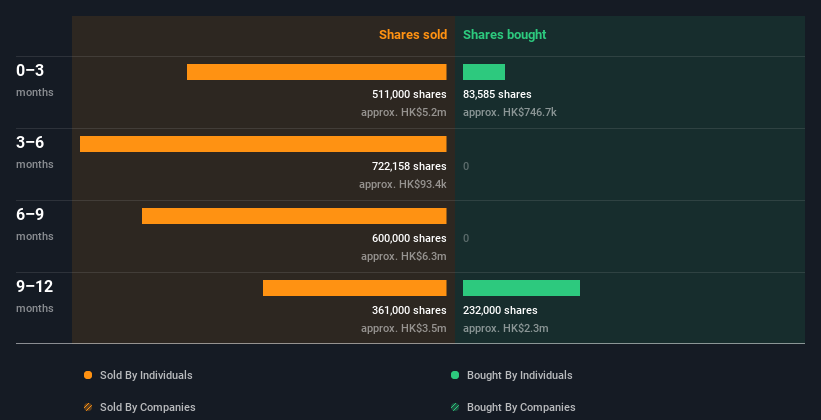Click the green Bought By Individuals legend dot

coord(455,375)
